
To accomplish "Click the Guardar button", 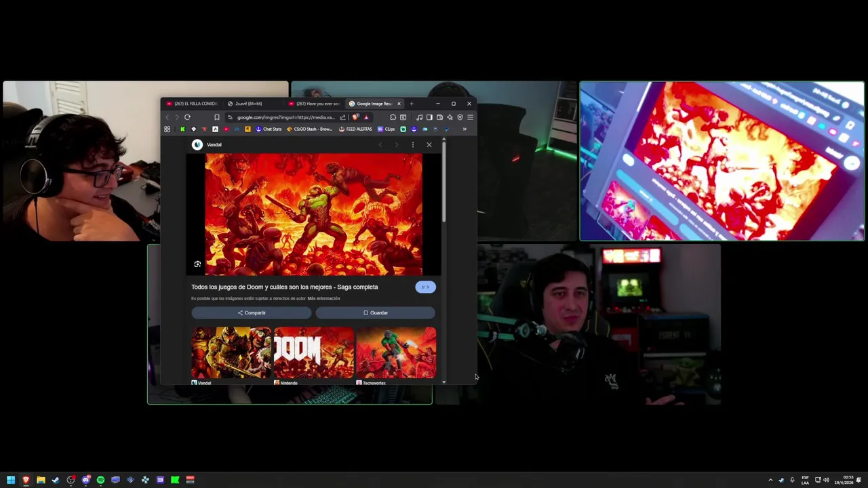I will [375, 312].
